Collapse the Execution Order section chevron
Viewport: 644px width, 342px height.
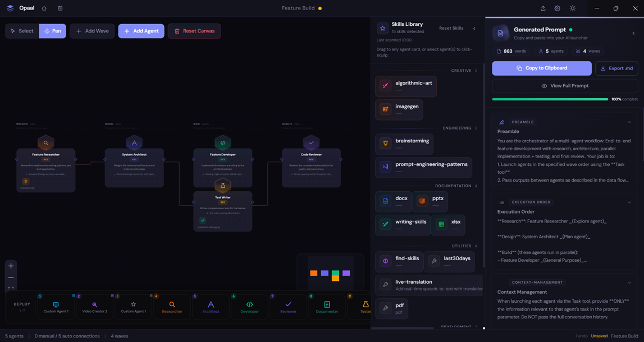[x=629, y=202]
